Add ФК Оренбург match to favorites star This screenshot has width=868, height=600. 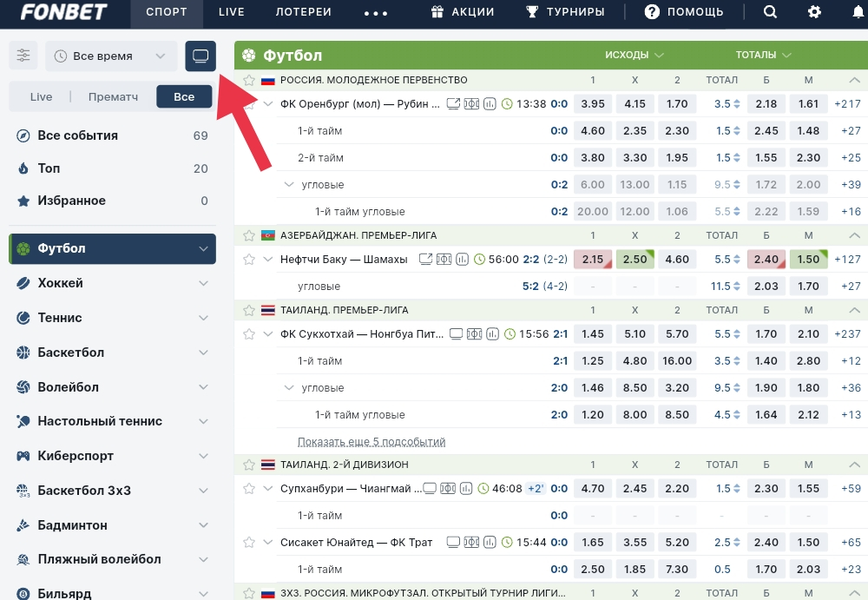(249, 103)
